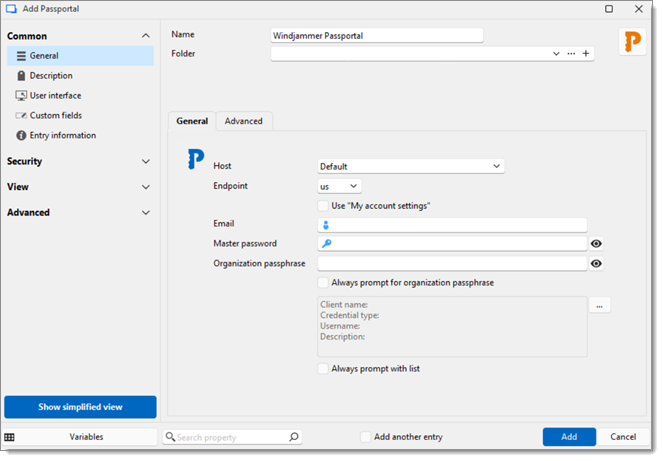Expand the Advanced sidebar section
This screenshot has height=461, width=663.
145,213
